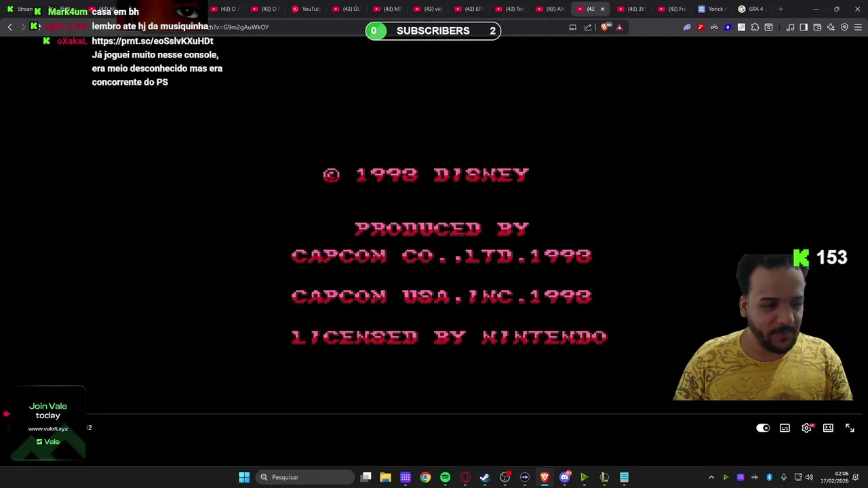Toggle the browser sidebar panel icon
The image size is (868, 488).
(804, 27)
